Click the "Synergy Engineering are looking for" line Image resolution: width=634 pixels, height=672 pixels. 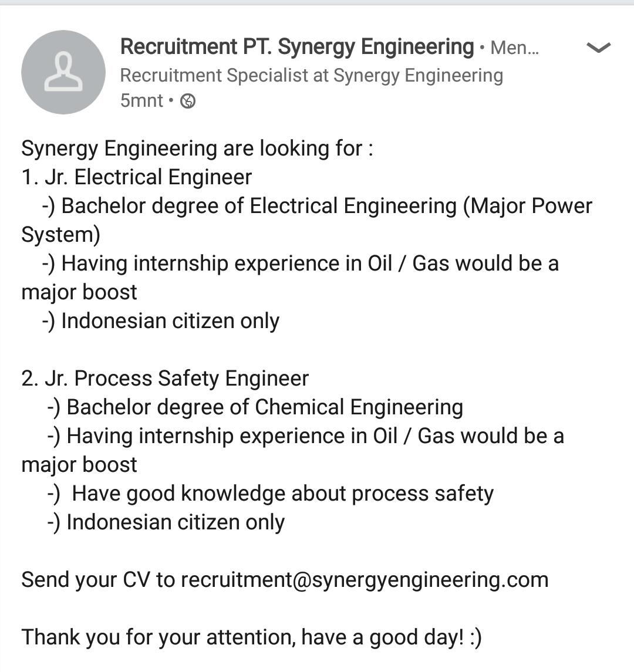point(197,148)
